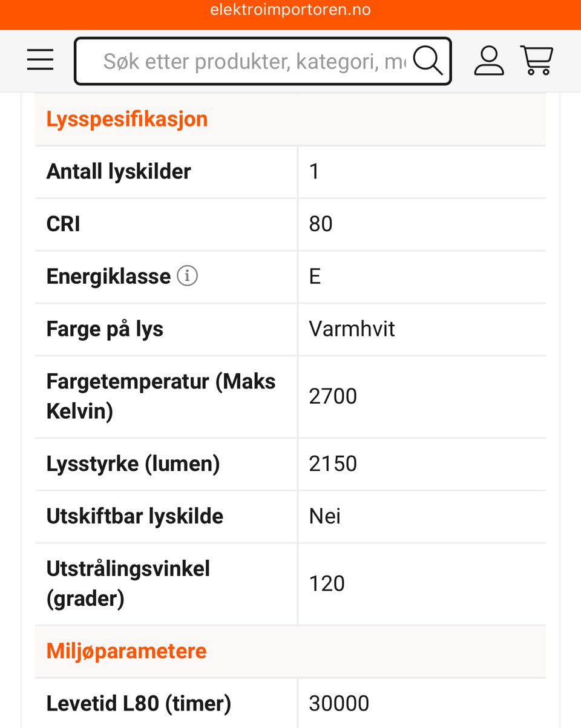Image resolution: width=581 pixels, height=728 pixels.
Task: Click the Utstrålingsvinkel value 120
Action: [327, 583]
